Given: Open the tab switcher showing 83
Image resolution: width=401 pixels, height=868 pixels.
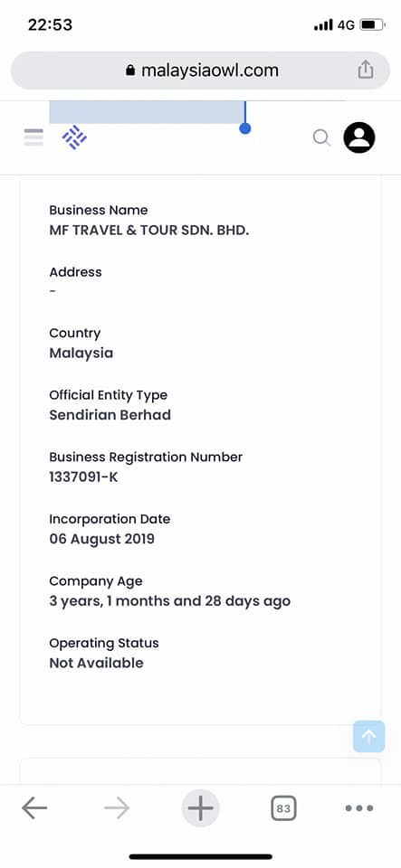Looking at the screenshot, I should 283,808.
